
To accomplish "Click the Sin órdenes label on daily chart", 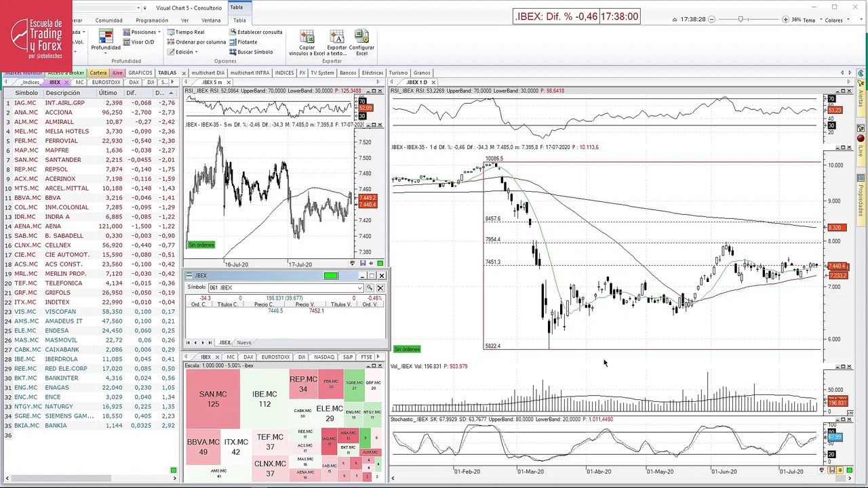I will pyautogui.click(x=407, y=349).
